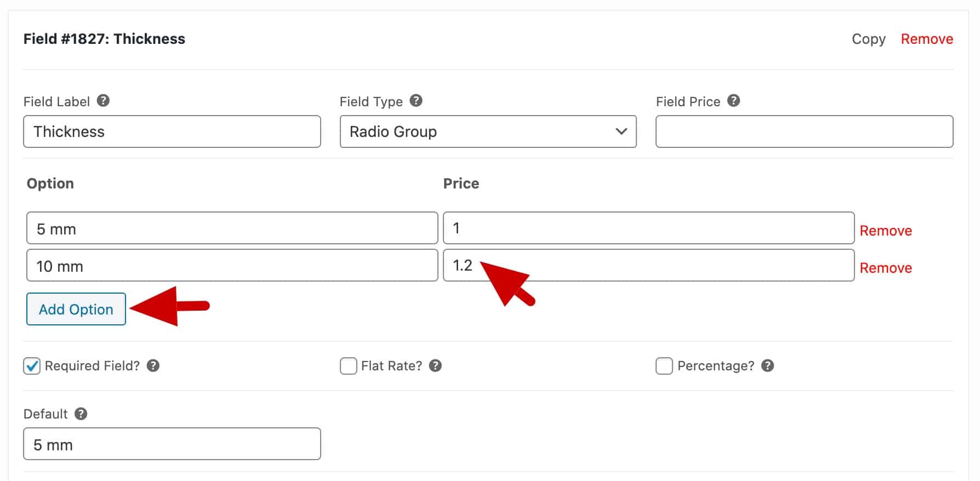The image size is (980, 481).
Task: Remove the 5 mm option row
Action: click(x=886, y=231)
